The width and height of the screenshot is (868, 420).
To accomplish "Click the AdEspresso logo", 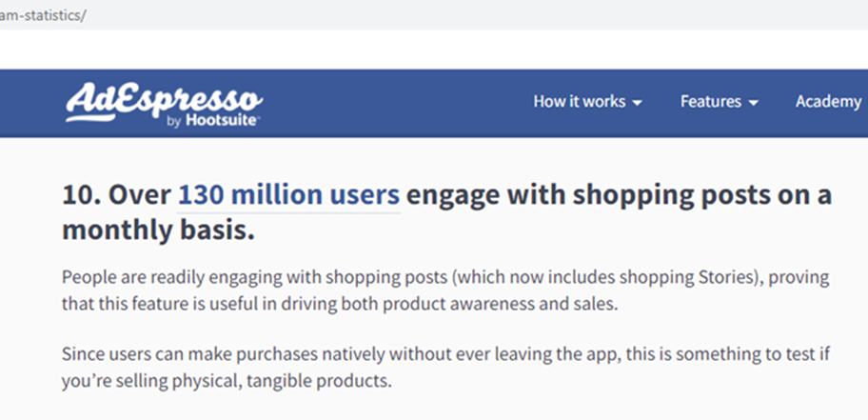I will [x=164, y=97].
